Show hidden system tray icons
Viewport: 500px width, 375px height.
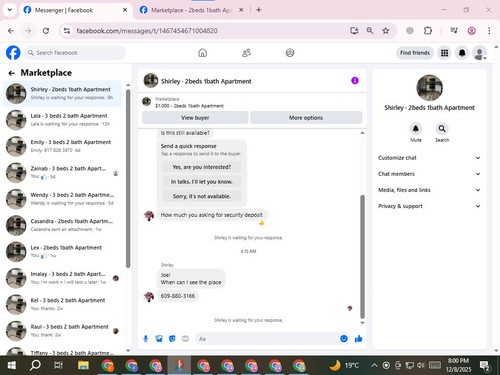click(x=374, y=365)
